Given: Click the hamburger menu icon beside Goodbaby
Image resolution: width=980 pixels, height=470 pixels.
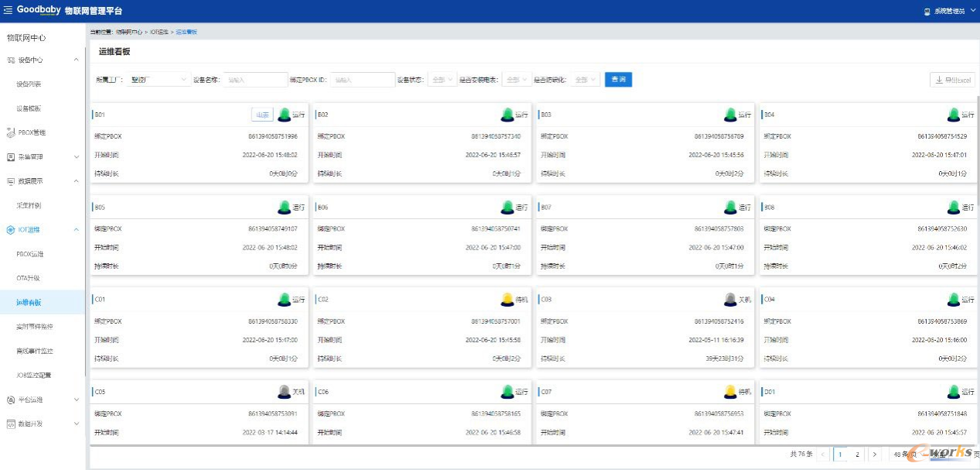Looking at the screenshot, I should [x=9, y=11].
